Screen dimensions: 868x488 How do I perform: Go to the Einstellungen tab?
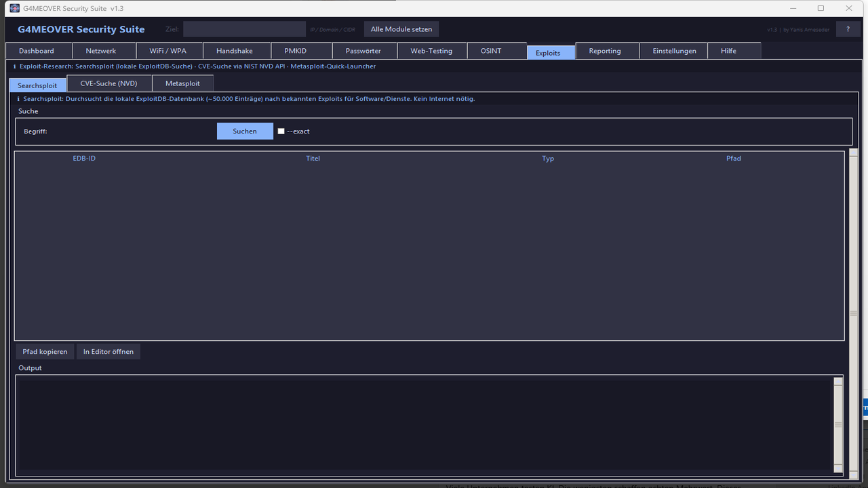(675, 51)
